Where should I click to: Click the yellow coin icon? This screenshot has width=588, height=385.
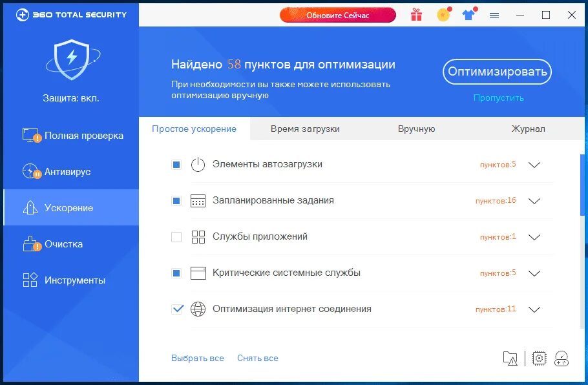[444, 15]
